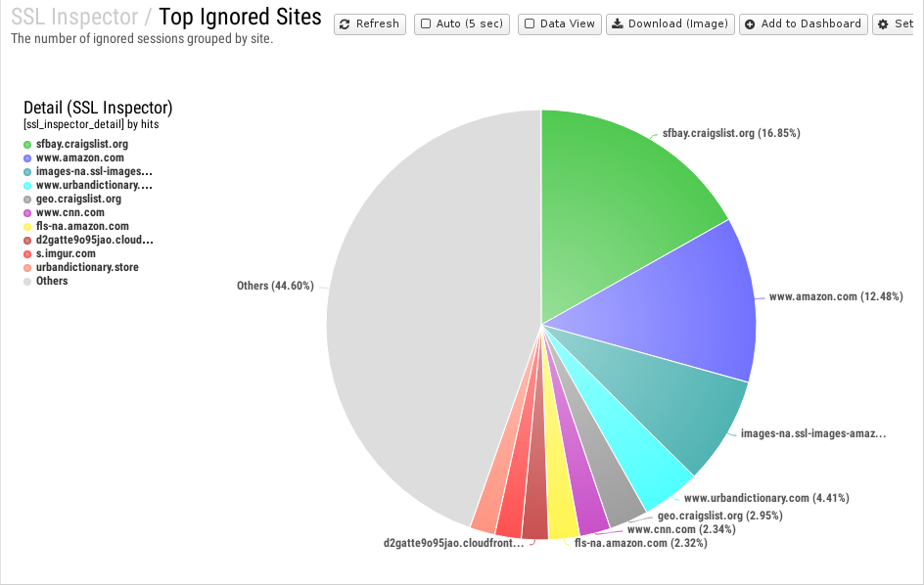
Task: Click fls-na.amazon.com (2.32%) chart label
Action: (x=641, y=543)
